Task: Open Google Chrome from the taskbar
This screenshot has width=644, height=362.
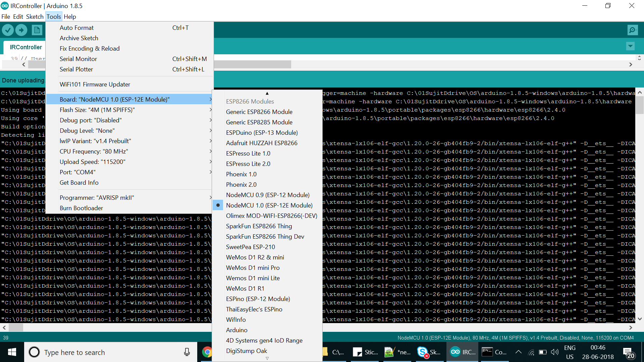Action: pos(207,352)
